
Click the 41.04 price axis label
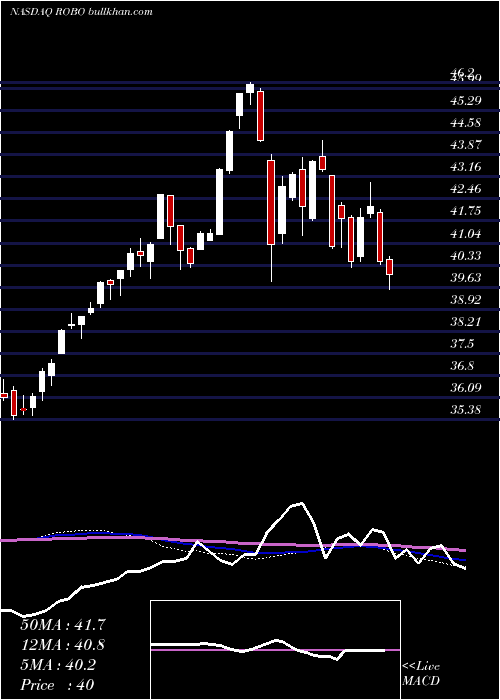pos(466,233)
